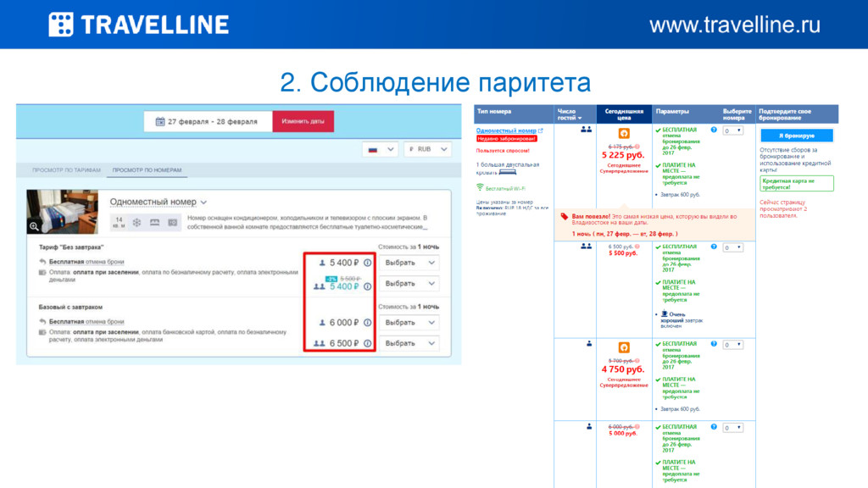
Task: Open Бесплатная отмена брони under Базовый с завтраком
Action: point(86,321)
